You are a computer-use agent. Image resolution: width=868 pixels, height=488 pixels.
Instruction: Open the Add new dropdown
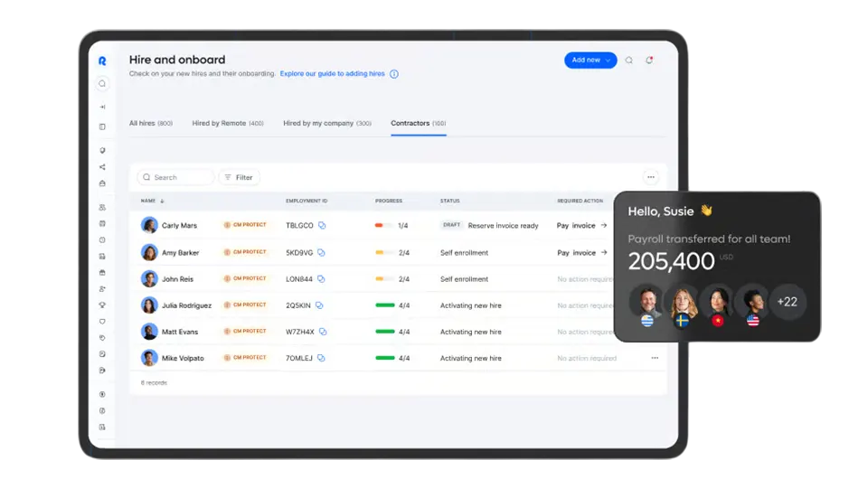[x=590, y=61]
